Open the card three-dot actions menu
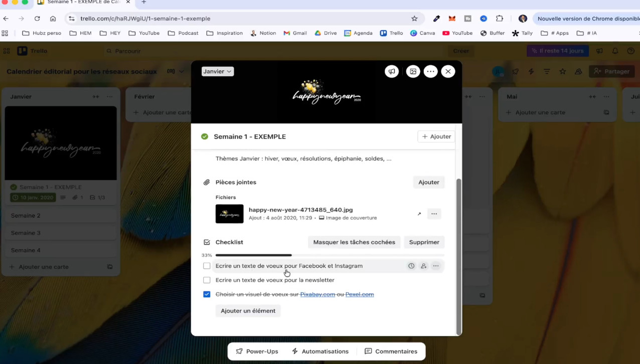This screenshot has height=364, width=640. click(430, 72)
